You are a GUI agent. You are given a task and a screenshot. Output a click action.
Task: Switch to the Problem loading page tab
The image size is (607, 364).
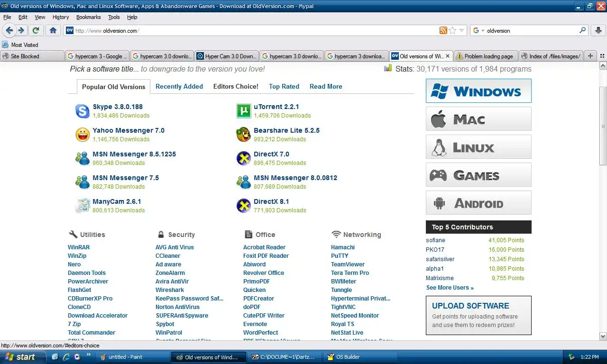486,56
